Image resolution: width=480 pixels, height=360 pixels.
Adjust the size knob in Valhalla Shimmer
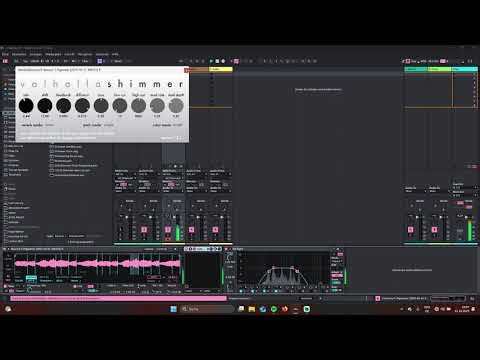101,105
